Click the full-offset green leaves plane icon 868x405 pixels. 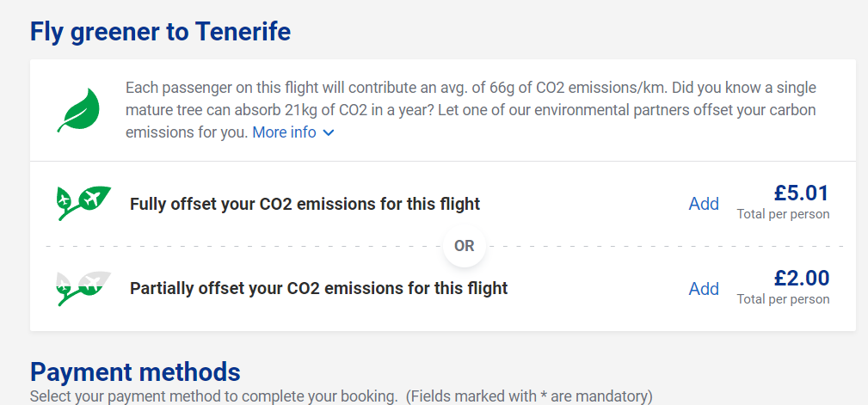tap(83, 202)
